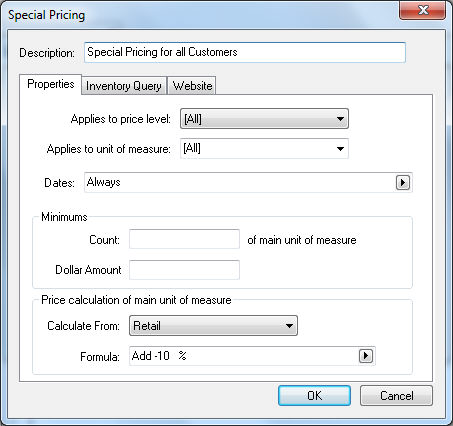
Task: Expand the Applies to unit of measure dropdown
Action: 264,149
